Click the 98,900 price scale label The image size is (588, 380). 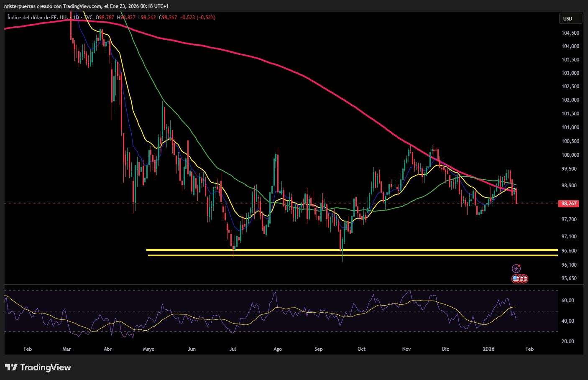[x=569, y=186]
